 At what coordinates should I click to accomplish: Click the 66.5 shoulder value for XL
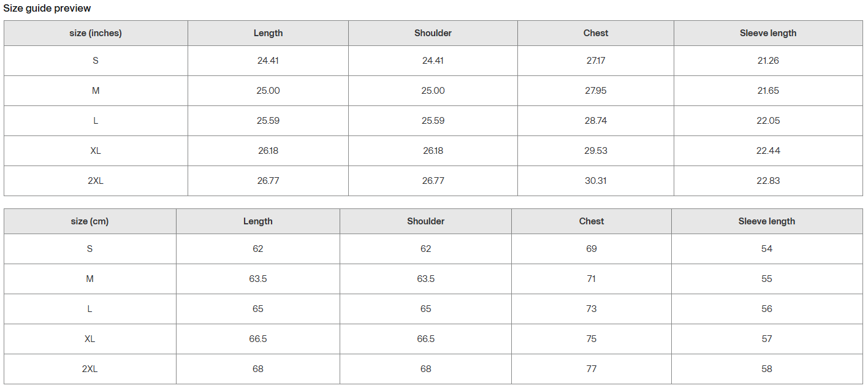click(426, 339)
